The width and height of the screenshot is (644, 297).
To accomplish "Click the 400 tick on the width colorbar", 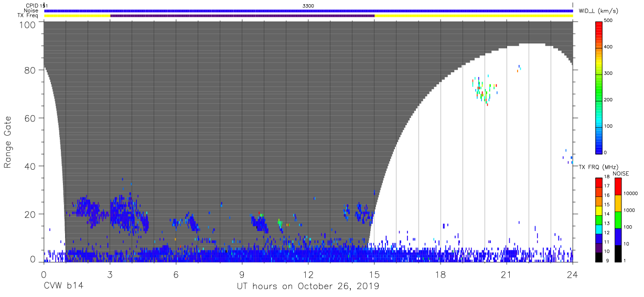I will 609,47.
